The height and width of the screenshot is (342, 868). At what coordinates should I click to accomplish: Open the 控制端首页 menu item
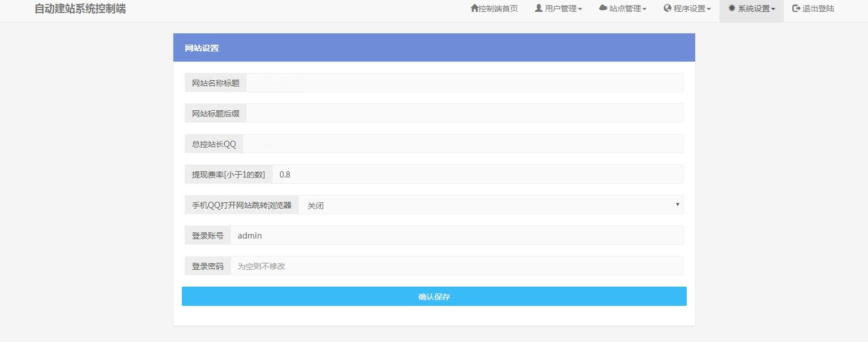point(494,8)
